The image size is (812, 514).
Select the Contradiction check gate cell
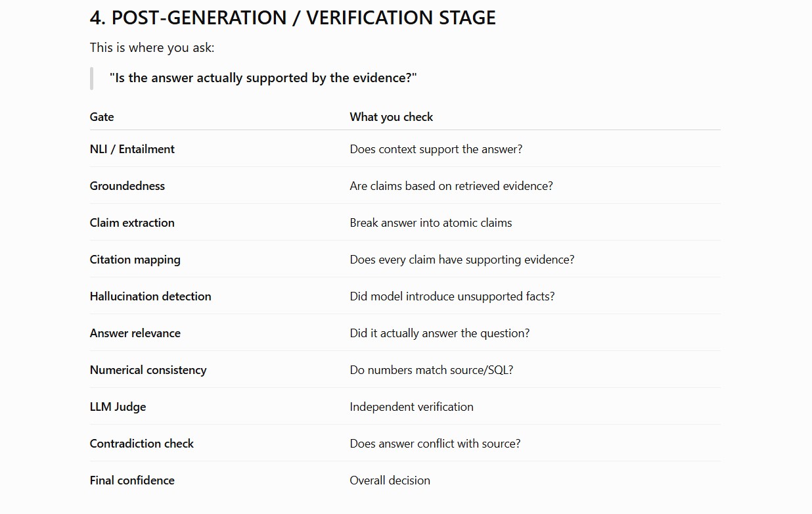(x=142, y=444)
